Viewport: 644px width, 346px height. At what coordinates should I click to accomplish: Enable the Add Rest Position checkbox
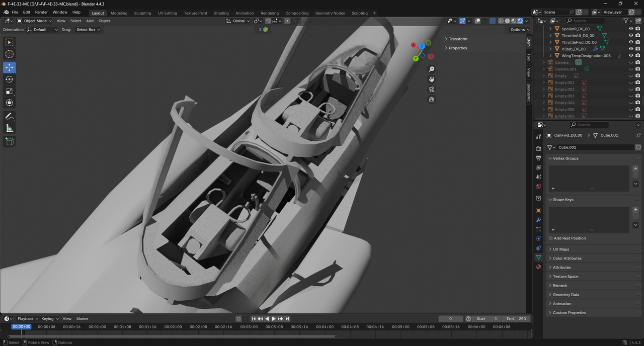pyautogui.click(x=551, y=238)
